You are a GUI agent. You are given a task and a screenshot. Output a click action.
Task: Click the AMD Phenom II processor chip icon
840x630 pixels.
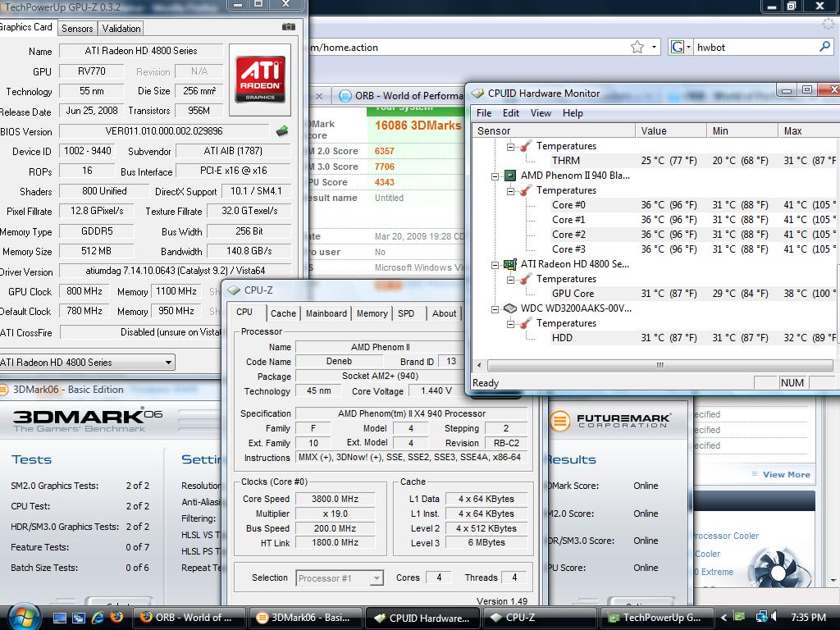point(510,176)
